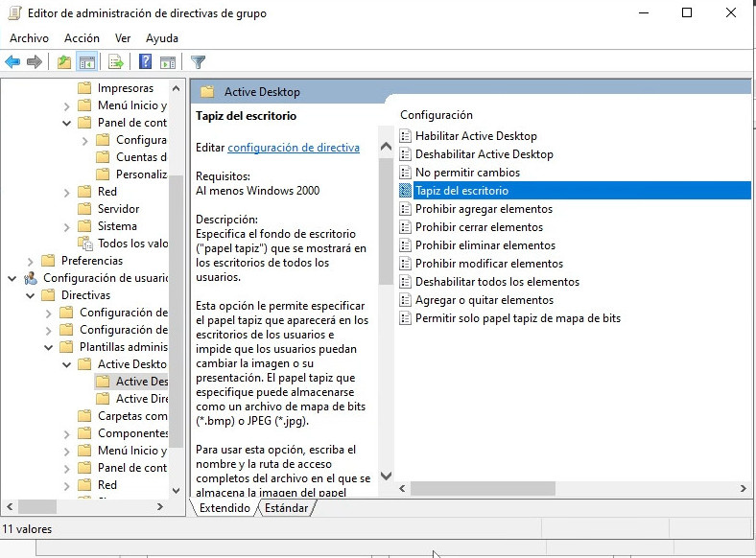The height and width of the screenshot is (558, 756).
Task: Click the description pane scroll-down arrow
Action: [x=386, y=476]
